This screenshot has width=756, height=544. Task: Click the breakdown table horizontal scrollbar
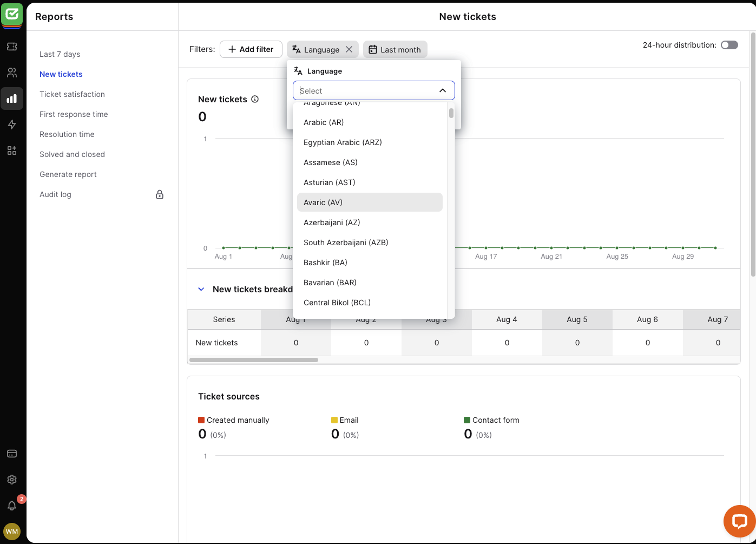[254, 360]
